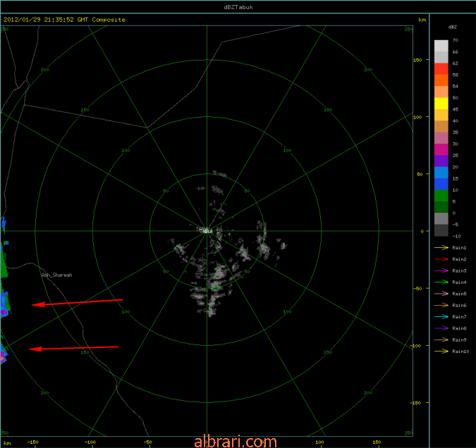This screenshot has width=476, height=448.
Task: Click the yellow Rain10 arrow icon
Action: tap(441, 351)
